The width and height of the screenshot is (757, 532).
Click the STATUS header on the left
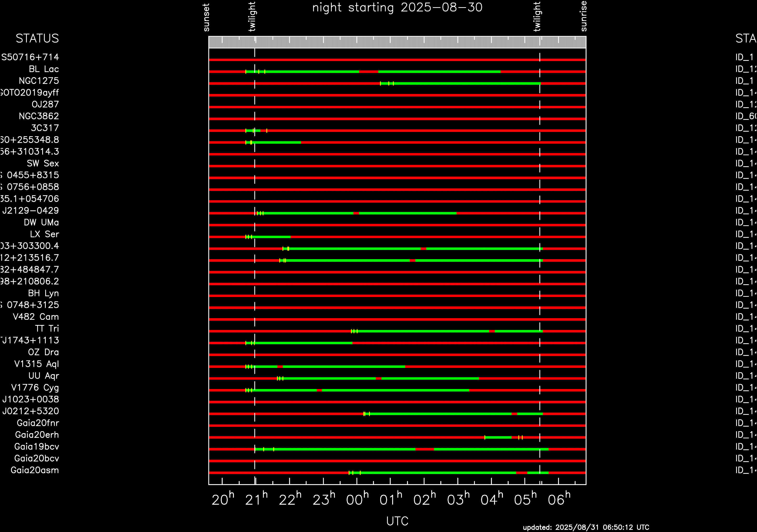coord(37,39)
